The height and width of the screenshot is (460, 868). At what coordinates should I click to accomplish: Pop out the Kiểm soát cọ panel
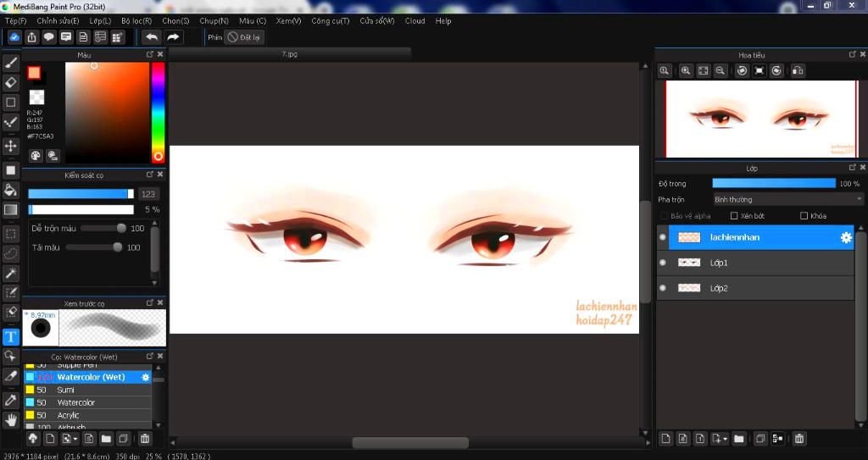149,175
